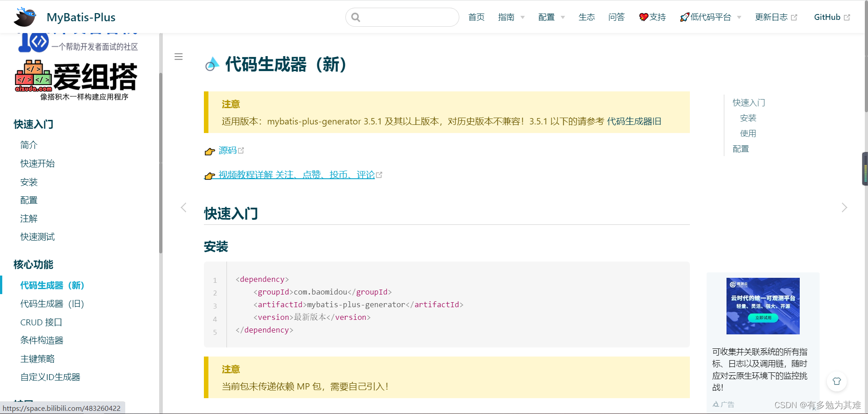This screenshot has height=414, width=868.
Task: Select 主键策略 in the sidebar
Action: (x=38, y=359)
